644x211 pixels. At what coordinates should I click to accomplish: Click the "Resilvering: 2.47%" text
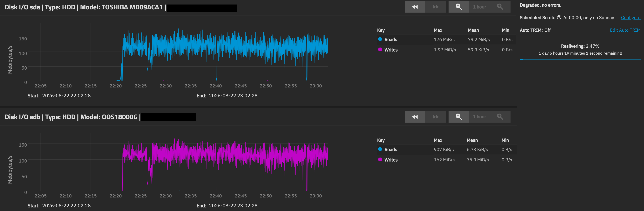[x=580, y=46]
